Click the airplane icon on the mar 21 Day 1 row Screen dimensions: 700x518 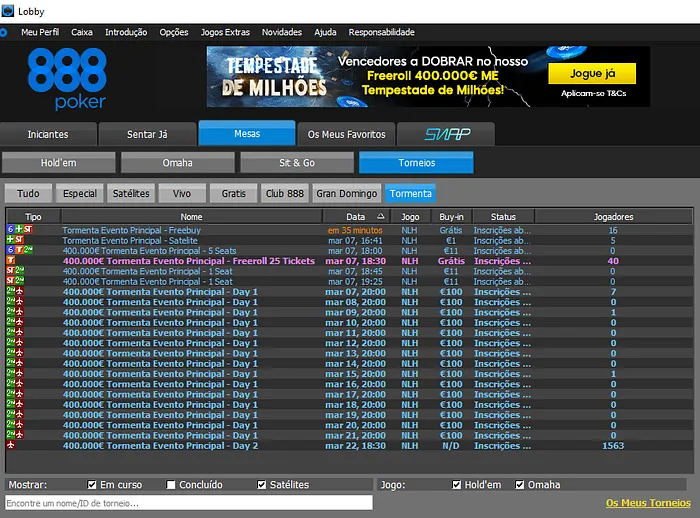click(x=19, y=434)
